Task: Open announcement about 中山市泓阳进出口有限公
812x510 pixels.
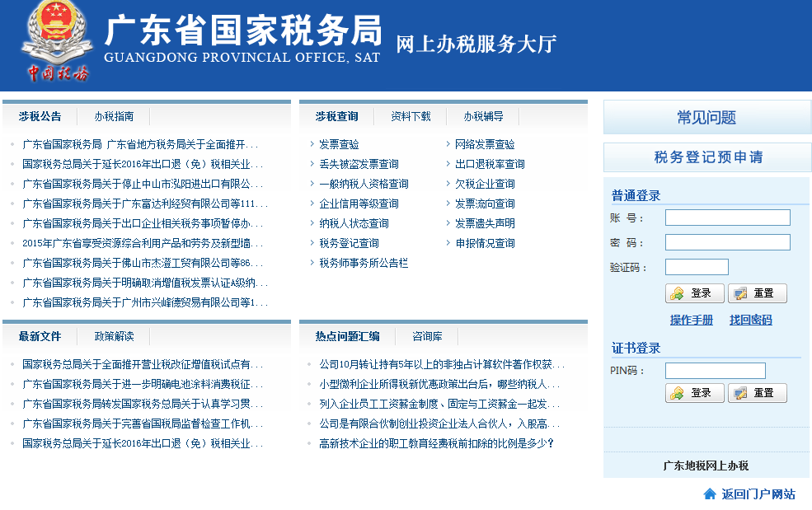Action: pos(143,184)
